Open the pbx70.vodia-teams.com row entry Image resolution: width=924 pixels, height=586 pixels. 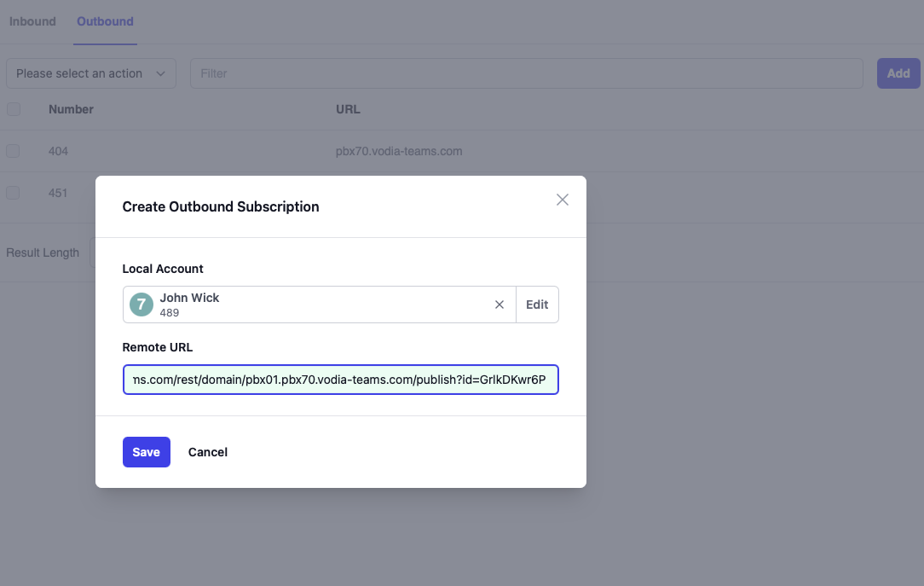tap(399, 151)
